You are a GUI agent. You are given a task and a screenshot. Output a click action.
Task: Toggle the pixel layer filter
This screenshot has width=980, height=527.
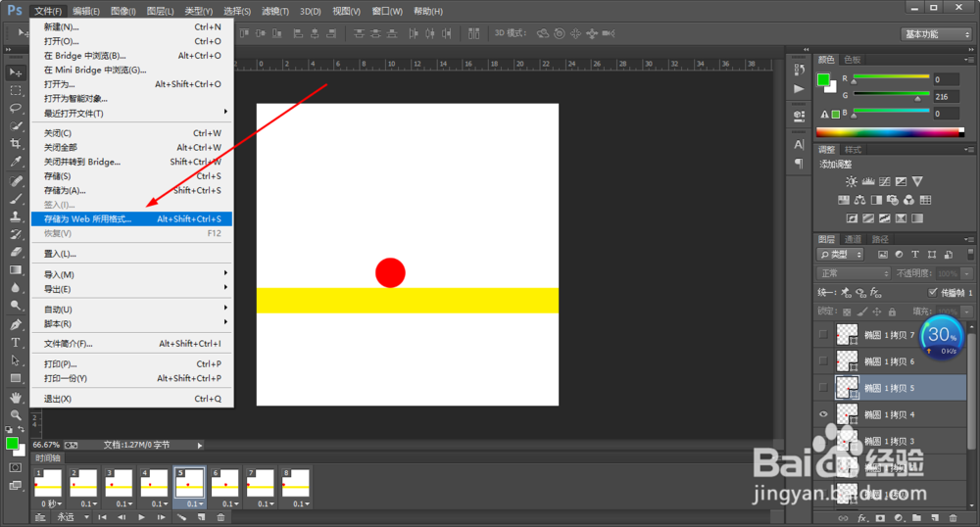pyautogui.click(x=883, y=255)
